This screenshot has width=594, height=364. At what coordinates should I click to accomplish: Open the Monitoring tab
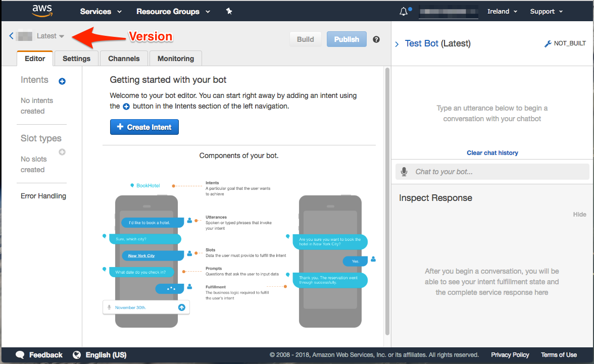(176, 59)
